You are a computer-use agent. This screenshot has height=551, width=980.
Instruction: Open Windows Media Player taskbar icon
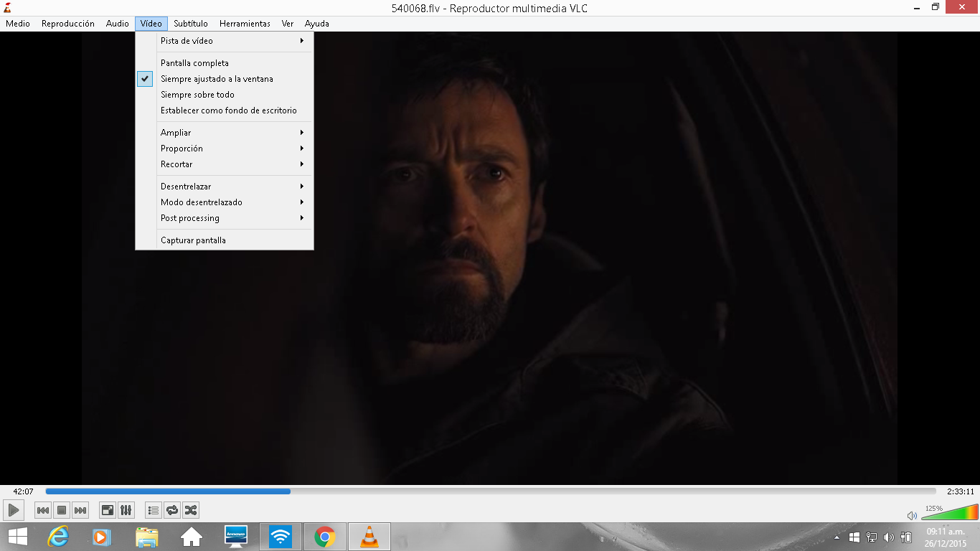102,537
